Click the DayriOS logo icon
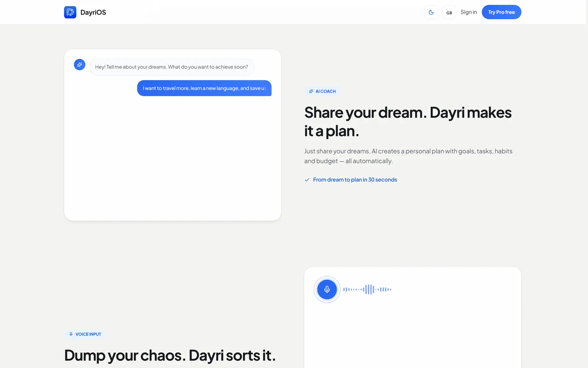This screenshot has height=368, width=588. click(x=70, y=12)
